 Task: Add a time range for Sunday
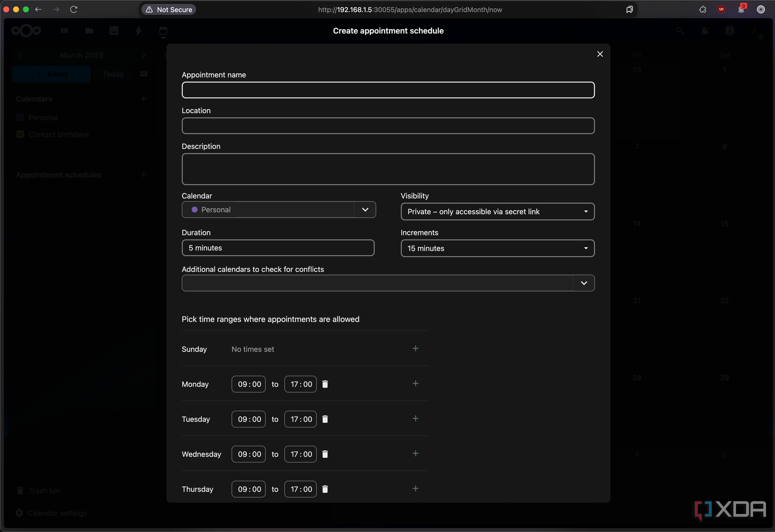click(x=415, y=349)
